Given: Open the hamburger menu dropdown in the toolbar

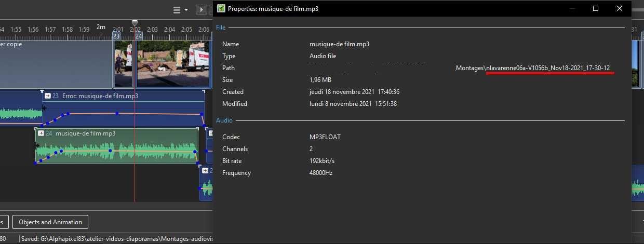Looking at the screenshot, I should tap(180, 10).
